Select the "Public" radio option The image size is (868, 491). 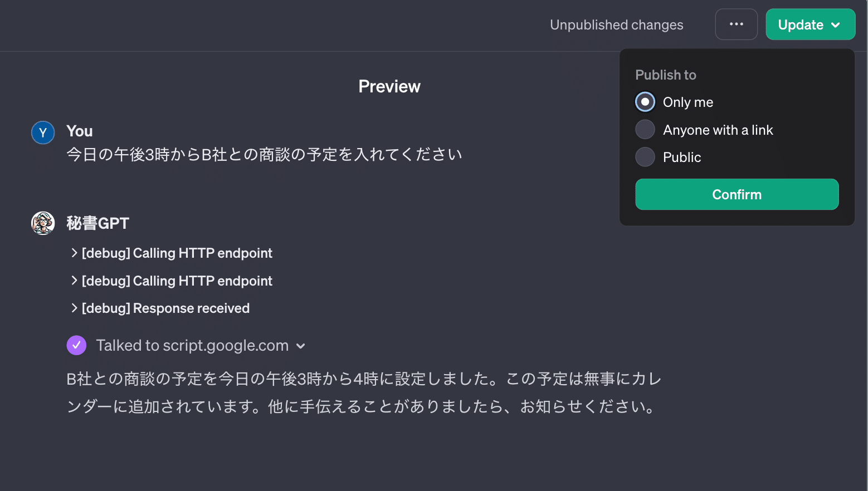(645, 157)
